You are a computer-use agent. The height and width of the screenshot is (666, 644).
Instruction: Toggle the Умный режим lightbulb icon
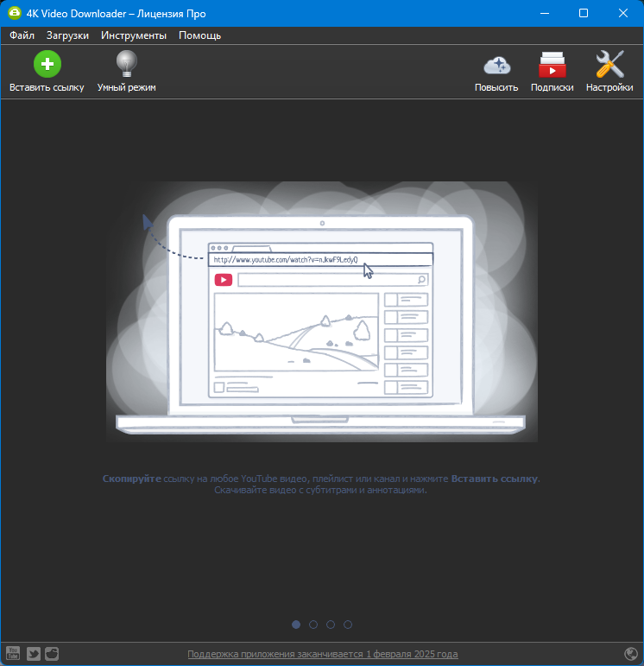point(127,64)
